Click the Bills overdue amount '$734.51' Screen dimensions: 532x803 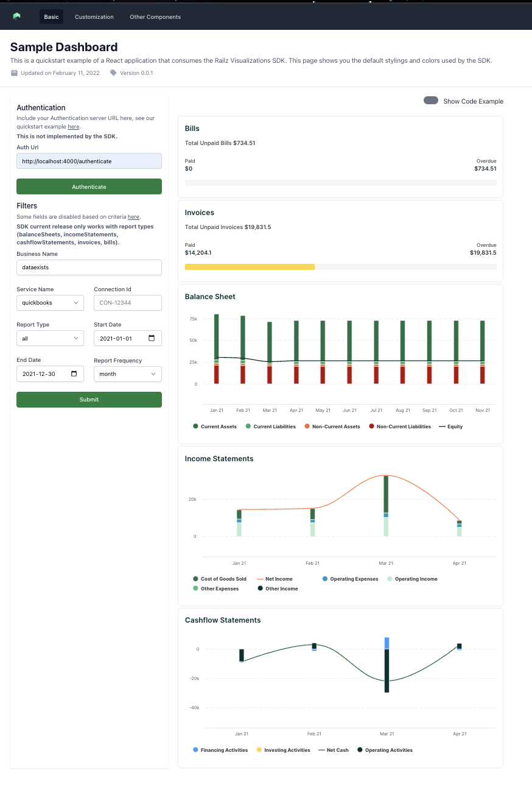point(485,169)
